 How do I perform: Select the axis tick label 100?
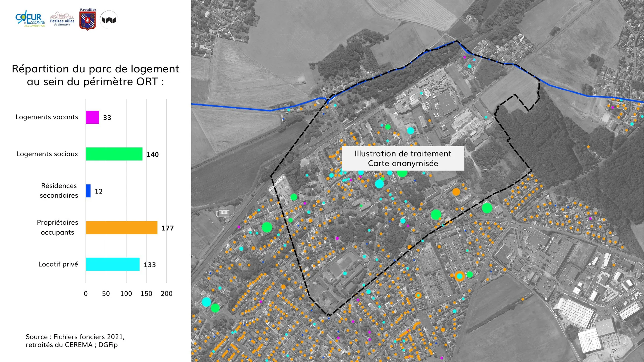(126, 294)
